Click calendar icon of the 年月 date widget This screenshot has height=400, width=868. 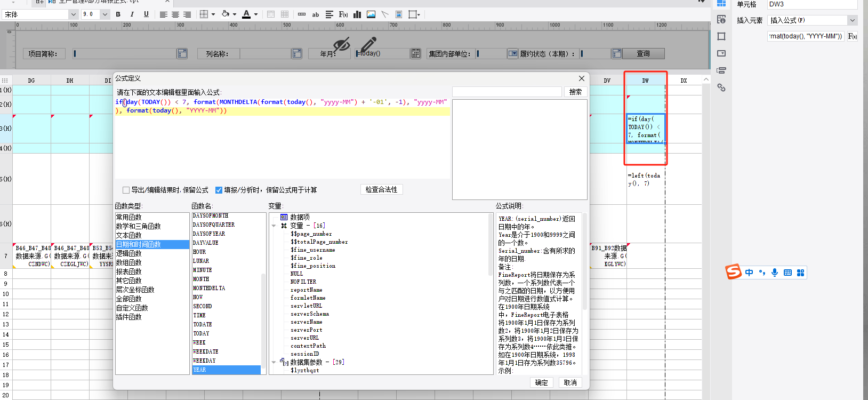coord(415,53)
